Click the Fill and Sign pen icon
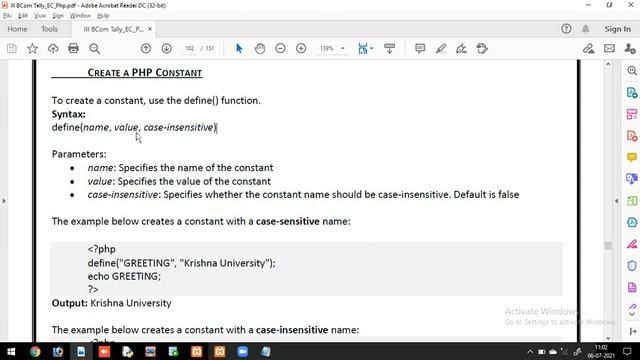The image size is (640, 360). [588, 49]
